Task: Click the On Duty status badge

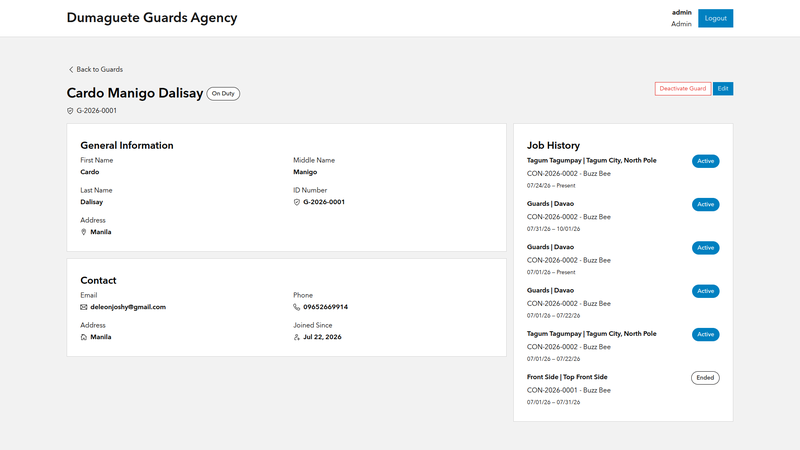Action: (223, 94)
